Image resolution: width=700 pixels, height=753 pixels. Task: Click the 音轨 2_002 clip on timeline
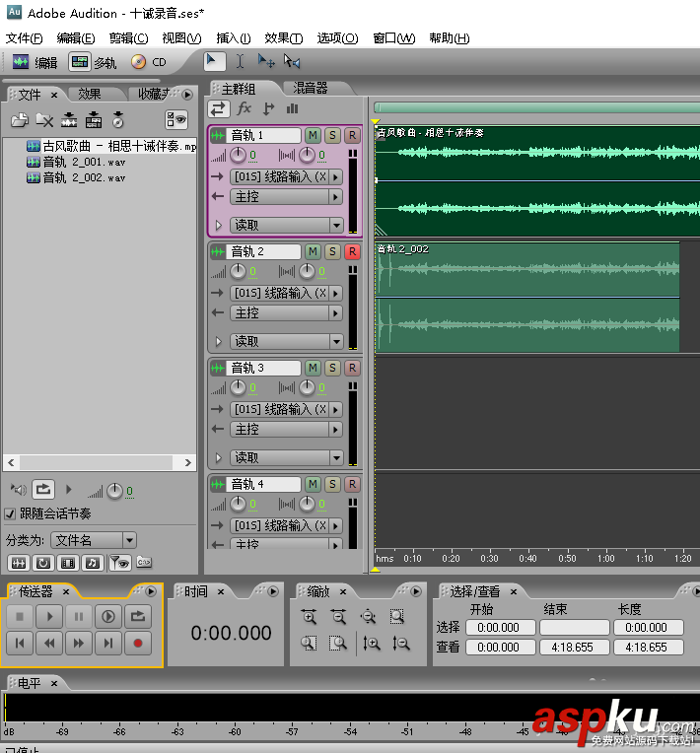527,298
